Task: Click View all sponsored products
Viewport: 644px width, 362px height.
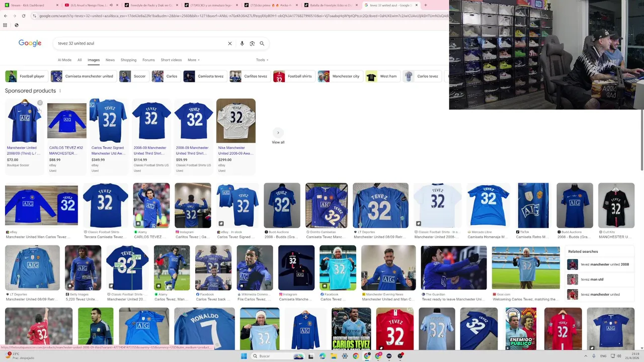Action: pyautogui.click(x=278, y=142)
